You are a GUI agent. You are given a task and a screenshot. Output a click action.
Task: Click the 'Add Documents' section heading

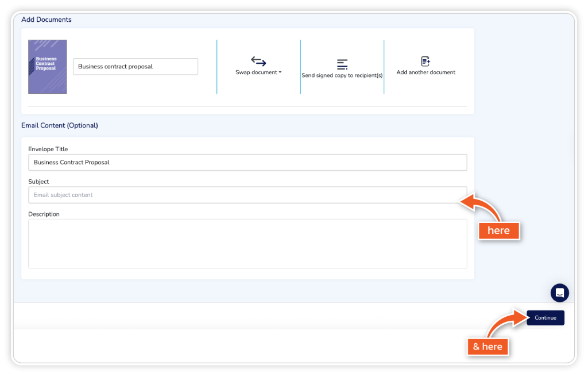pos(47,20)
